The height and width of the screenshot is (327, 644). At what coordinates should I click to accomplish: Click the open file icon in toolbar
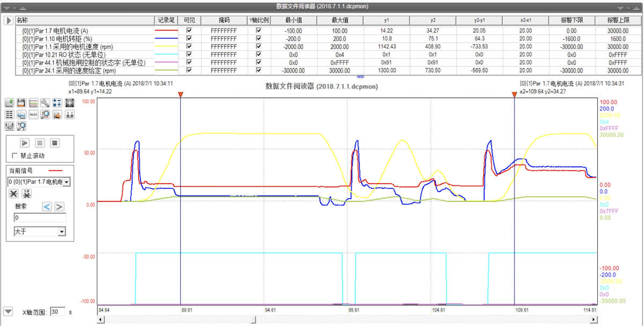pos(10,103)
